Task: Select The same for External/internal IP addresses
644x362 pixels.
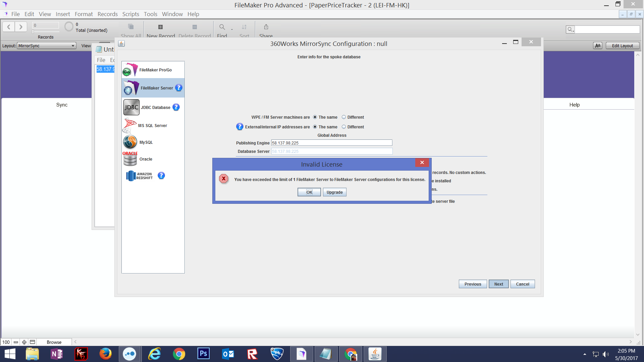Action: click(315, 127)
